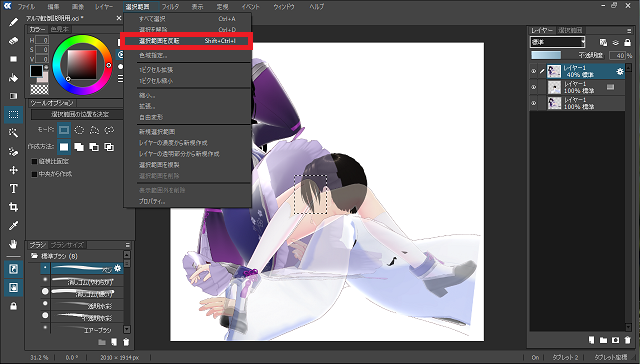
Task: Click the H value input field
Action: 42,40
